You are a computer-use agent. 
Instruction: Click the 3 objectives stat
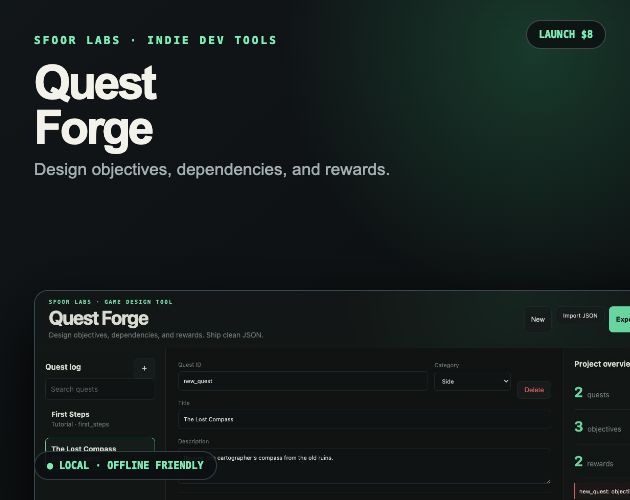(x=598, y=427)
